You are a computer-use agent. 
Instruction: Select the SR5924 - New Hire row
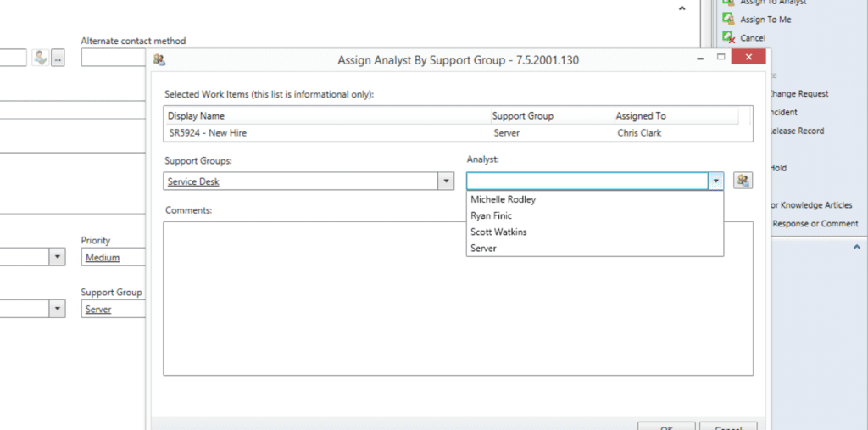[x=459, y=133]
